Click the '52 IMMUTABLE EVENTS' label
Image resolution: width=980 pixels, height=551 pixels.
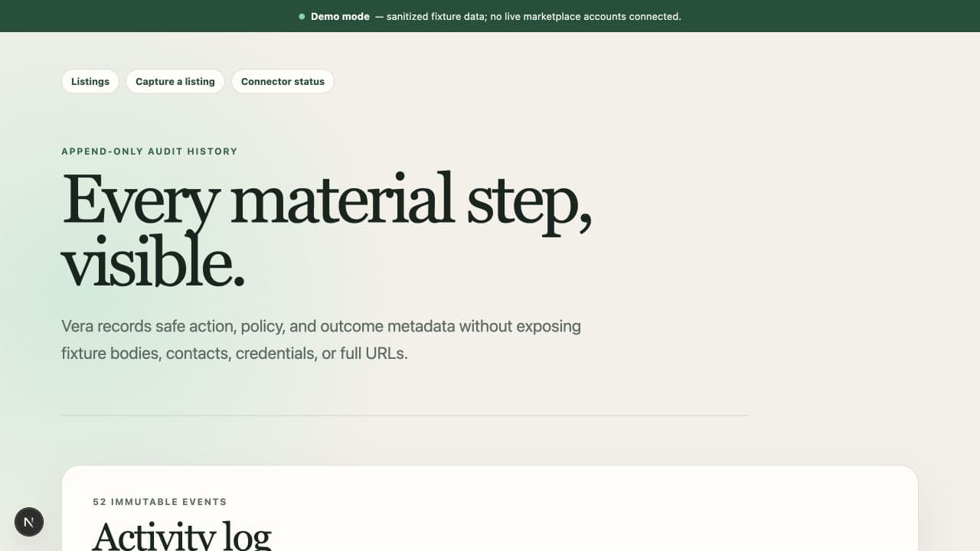pos(160,502)
